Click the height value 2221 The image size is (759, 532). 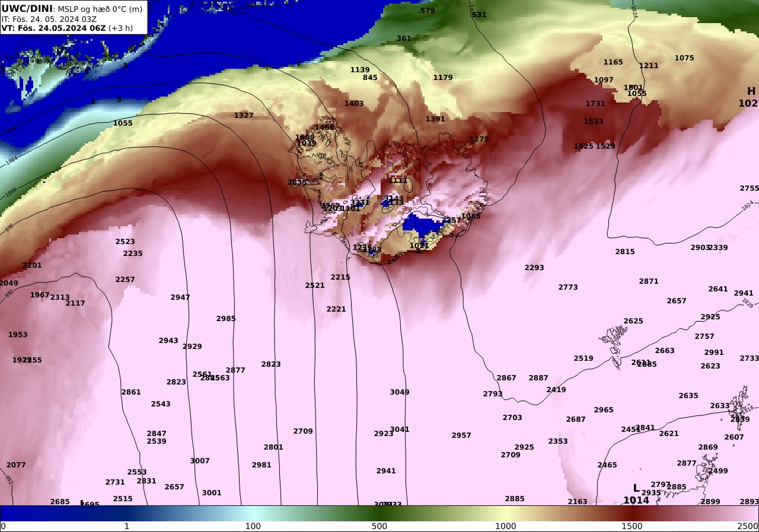(336, 309)
